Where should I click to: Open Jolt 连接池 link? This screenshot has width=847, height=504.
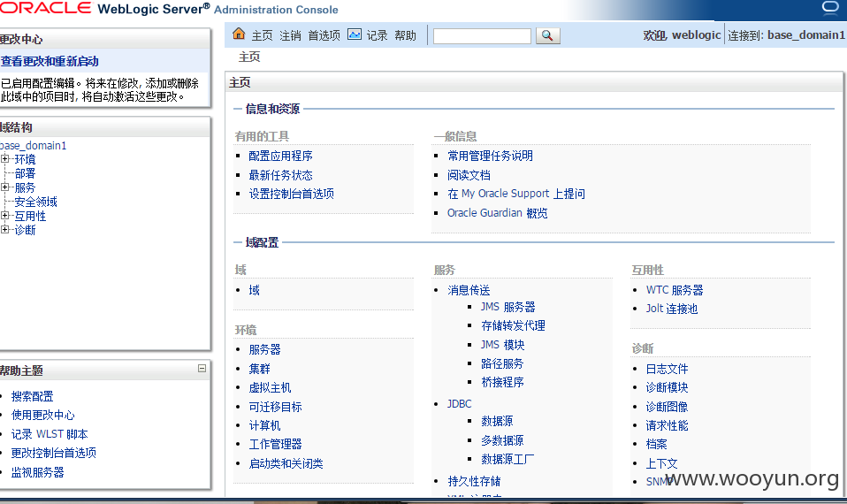point(672,309)
